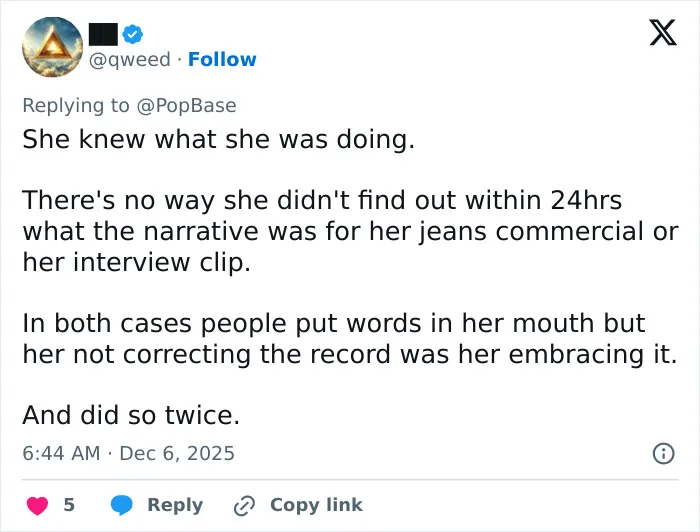Open the @PopBase mention link
700x532 pixels.
click(186, 106)
